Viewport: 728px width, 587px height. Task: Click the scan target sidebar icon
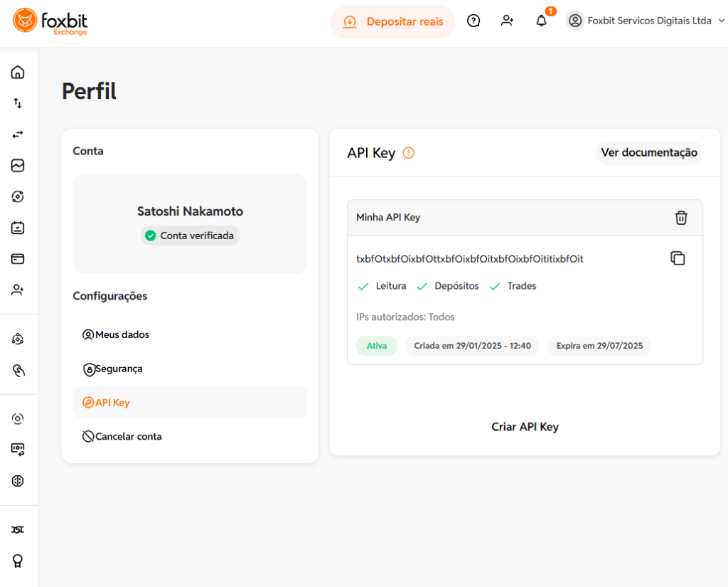pos(18,419)
